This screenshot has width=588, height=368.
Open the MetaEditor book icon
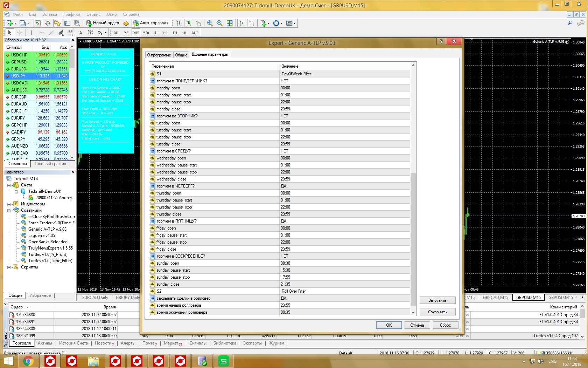(126, 23)
